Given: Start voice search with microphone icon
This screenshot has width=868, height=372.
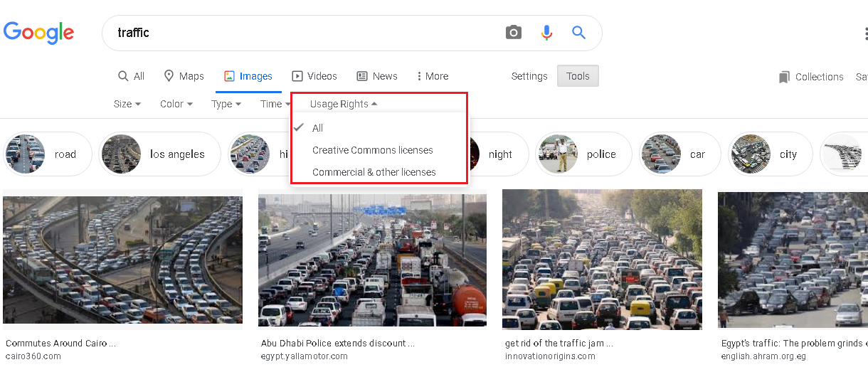Looking at the screenshot, I should [x=546, y=33].
